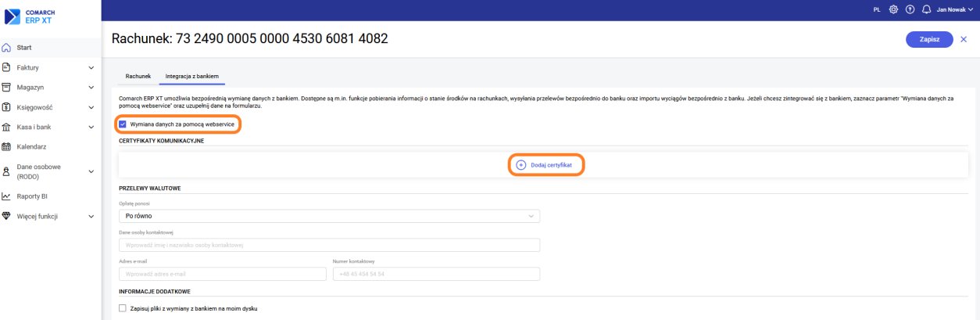
Task: Uncheck Wymiana danych za pomocą webservice
Action: [123, 124]
